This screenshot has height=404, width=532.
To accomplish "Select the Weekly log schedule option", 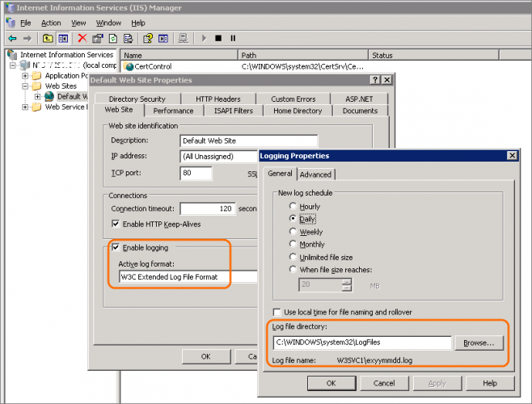I will coord(293,232).
